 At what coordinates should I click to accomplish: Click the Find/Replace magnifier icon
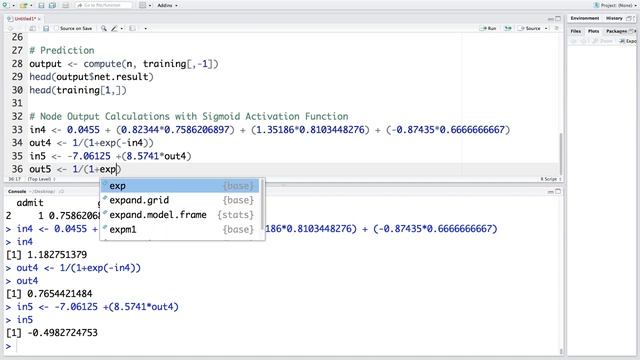pos(104,28)
